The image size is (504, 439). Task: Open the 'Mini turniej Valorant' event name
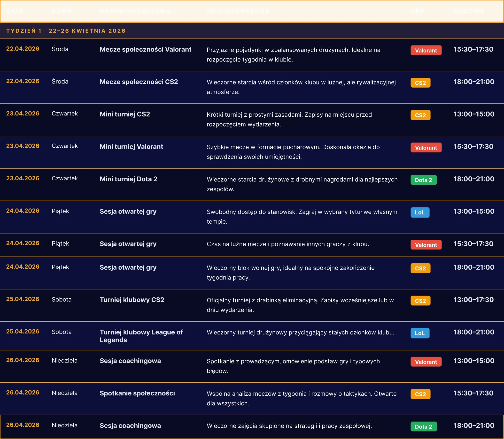coord(132,146)
